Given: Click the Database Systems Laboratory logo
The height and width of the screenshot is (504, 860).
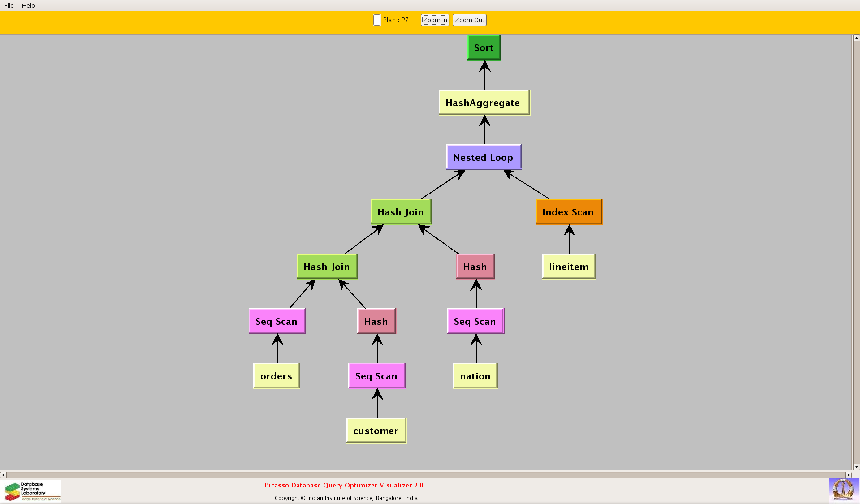Looking at the screenshot, I should tap(32, 491).
